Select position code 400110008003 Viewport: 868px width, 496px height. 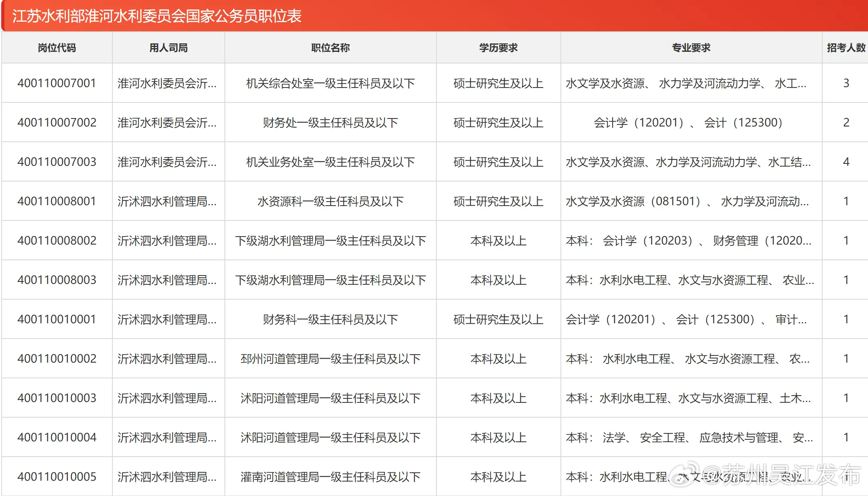point(57,280)
